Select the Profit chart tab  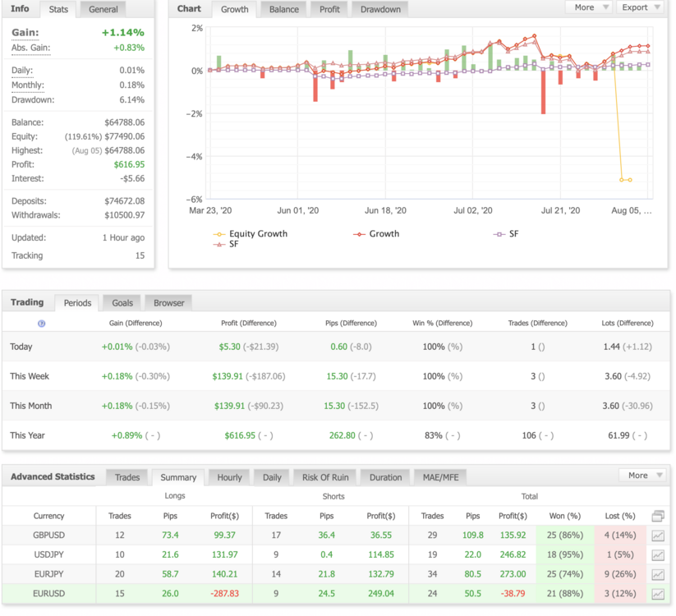pos(330,9)
